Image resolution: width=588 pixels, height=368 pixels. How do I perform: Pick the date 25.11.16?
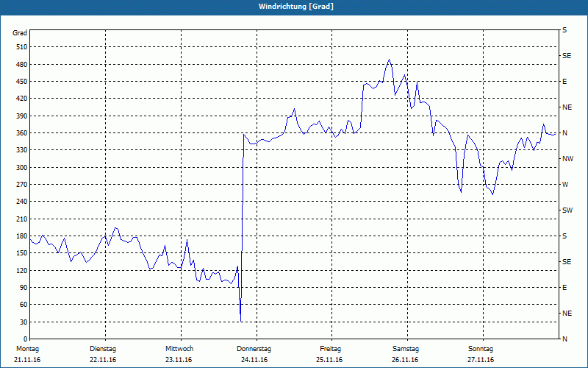coord(329,360)
